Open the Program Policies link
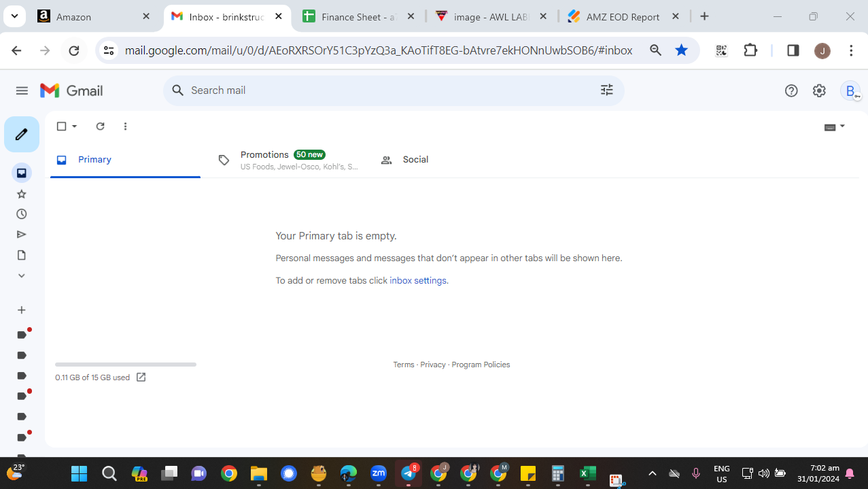Screen dimensions: 868x489 click(481, 365)
